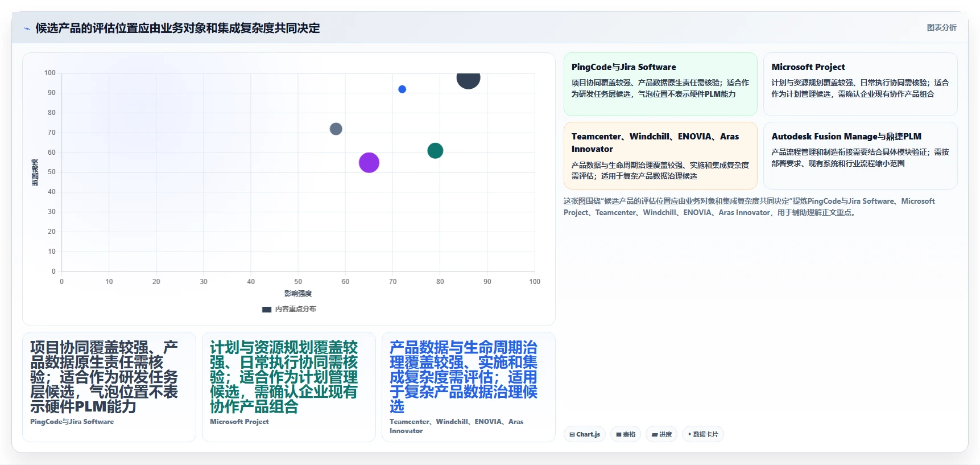
Task: Click description 计划与资源规划覆盖较强 in top right card
Action: click(x=860, y=88)
